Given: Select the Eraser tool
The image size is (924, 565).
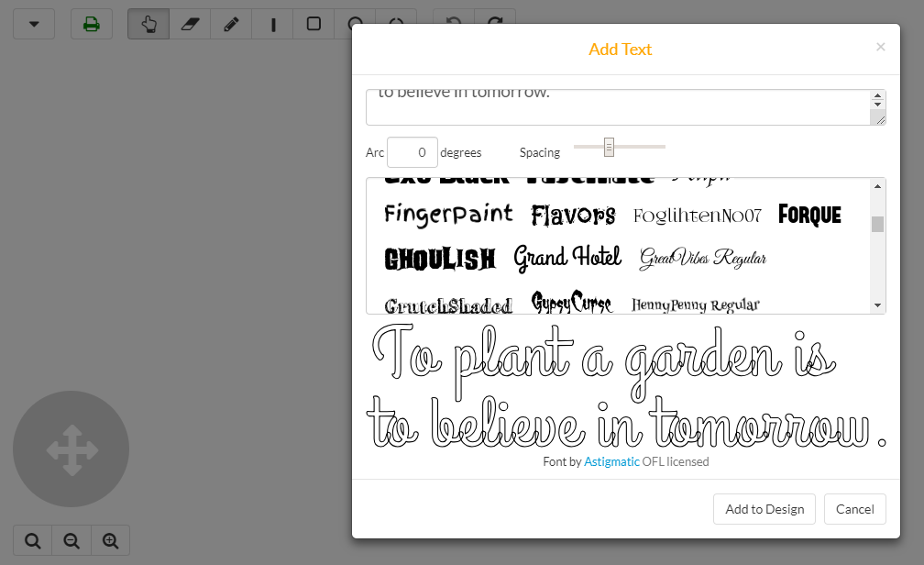Looking at the screenshot, I should pyautogui.click(x=189, y=24).
